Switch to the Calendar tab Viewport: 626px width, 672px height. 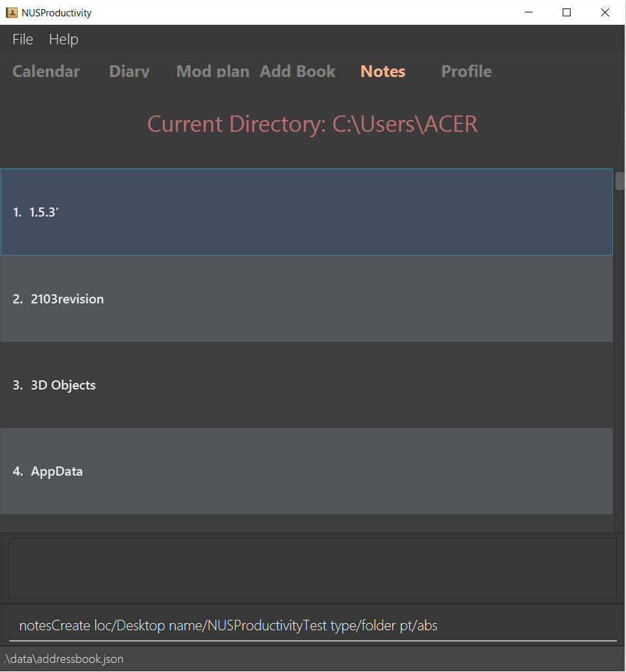pos(46,71)
